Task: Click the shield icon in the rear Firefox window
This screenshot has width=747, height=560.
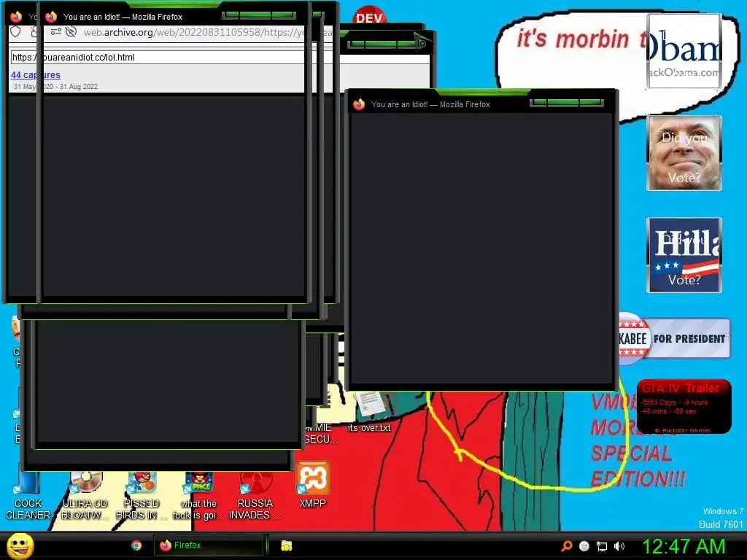Action: click(x=16, y=32)
